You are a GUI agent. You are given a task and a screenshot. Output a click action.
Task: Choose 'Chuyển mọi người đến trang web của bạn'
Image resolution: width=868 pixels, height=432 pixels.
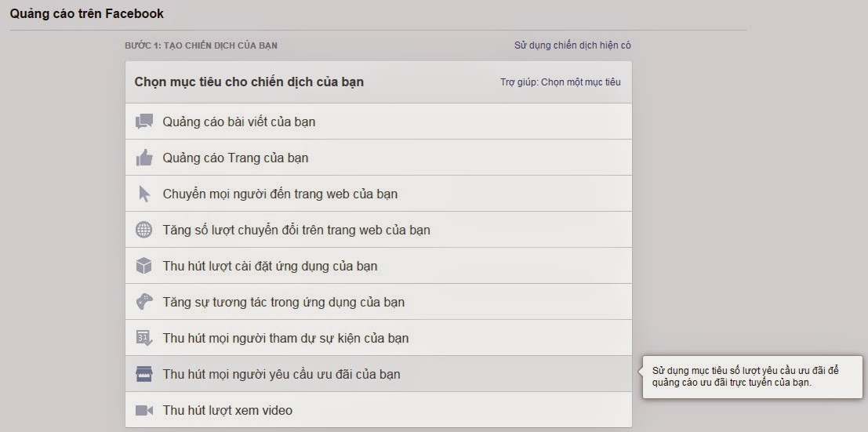pyautogui.click(x=379, y=194)
